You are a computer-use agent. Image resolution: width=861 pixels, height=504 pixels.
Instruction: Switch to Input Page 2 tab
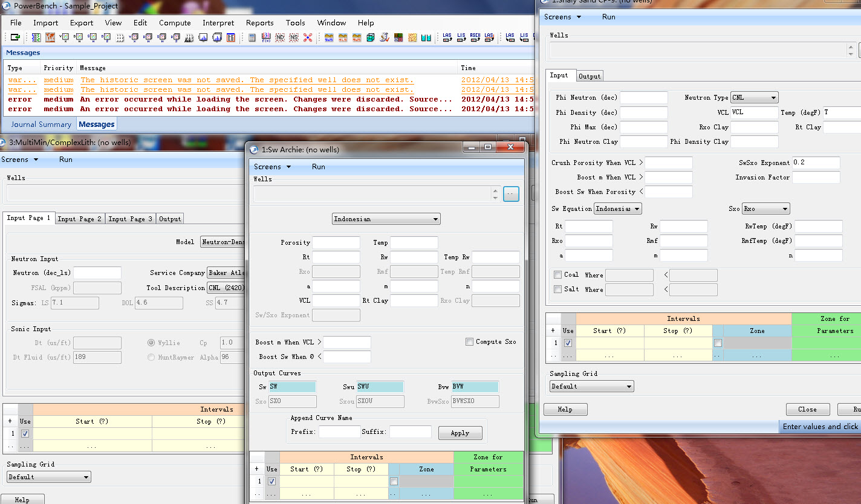coord(80,219)
